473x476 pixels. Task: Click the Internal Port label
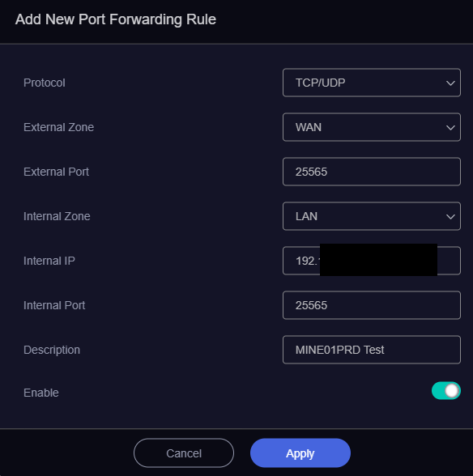[x=54, y=305]
